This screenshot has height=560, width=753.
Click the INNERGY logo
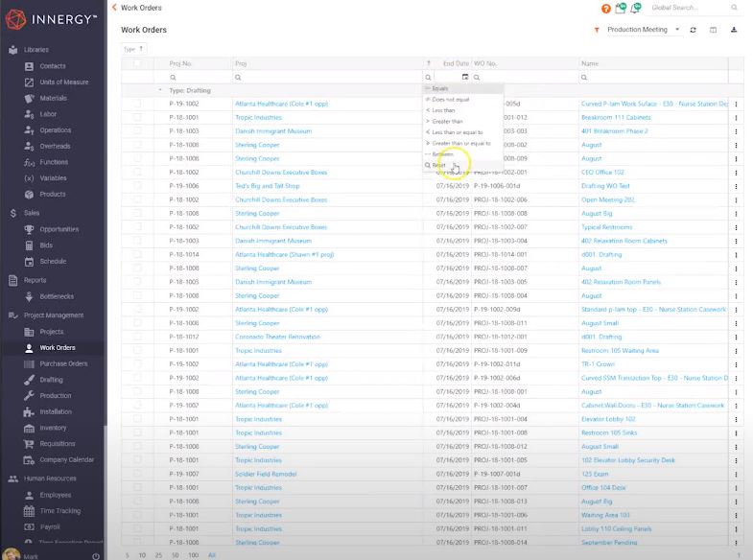51,19
